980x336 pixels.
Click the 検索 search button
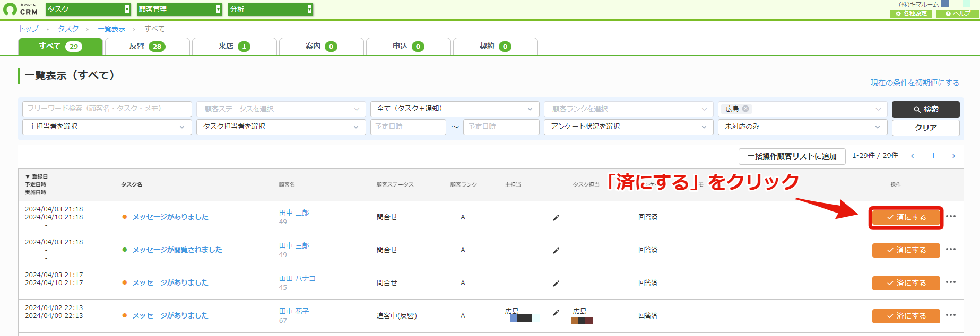[925, 109]
